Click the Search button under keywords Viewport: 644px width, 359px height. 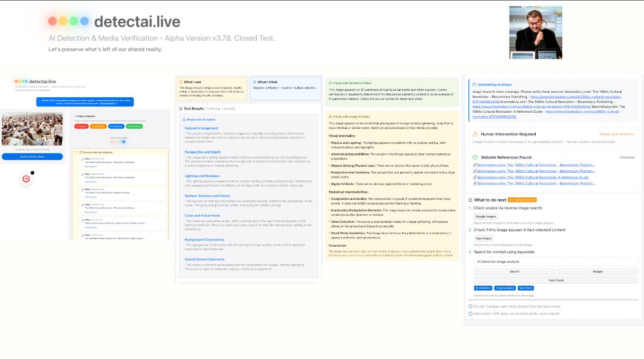(514, 272)
